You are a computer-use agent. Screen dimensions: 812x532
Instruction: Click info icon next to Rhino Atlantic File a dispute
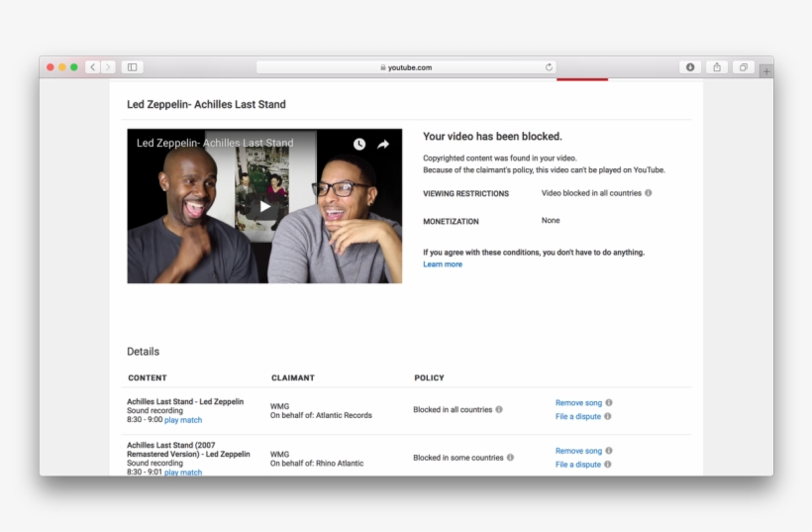click(x=608, y=465)
